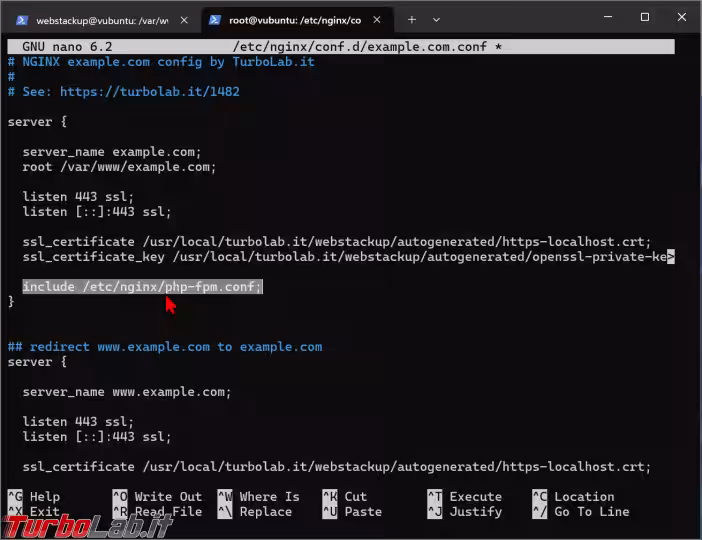
Task: Close the root@vubuntu tab
Action: point(378,20)
